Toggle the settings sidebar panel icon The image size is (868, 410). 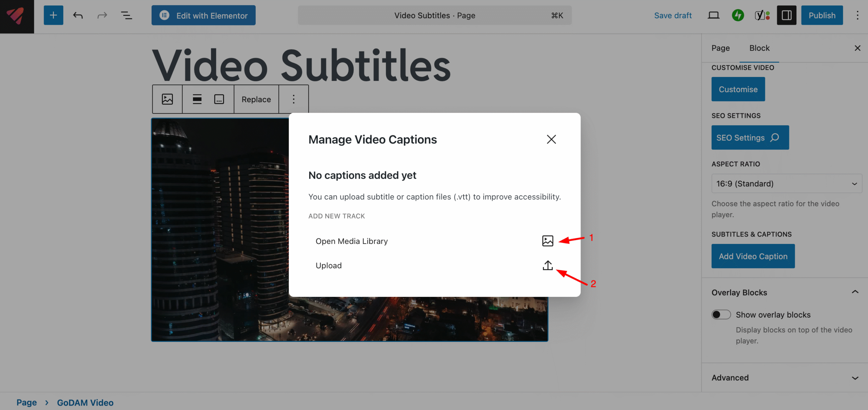(x=787, y=15)
